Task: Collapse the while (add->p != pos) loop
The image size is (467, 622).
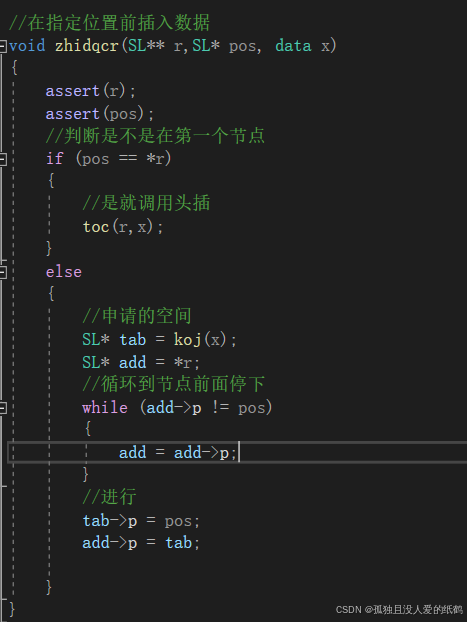Action: [x=3, y=408]
